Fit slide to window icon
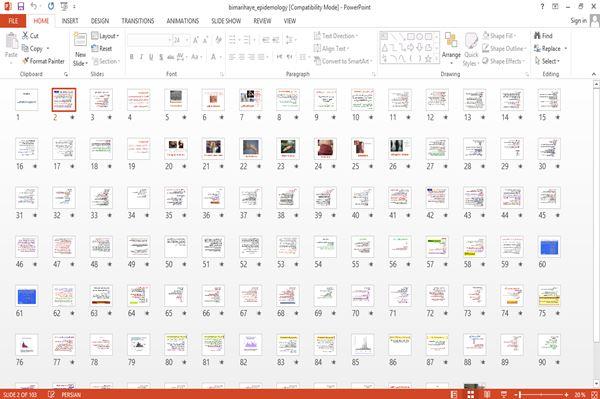 point(595,394)
